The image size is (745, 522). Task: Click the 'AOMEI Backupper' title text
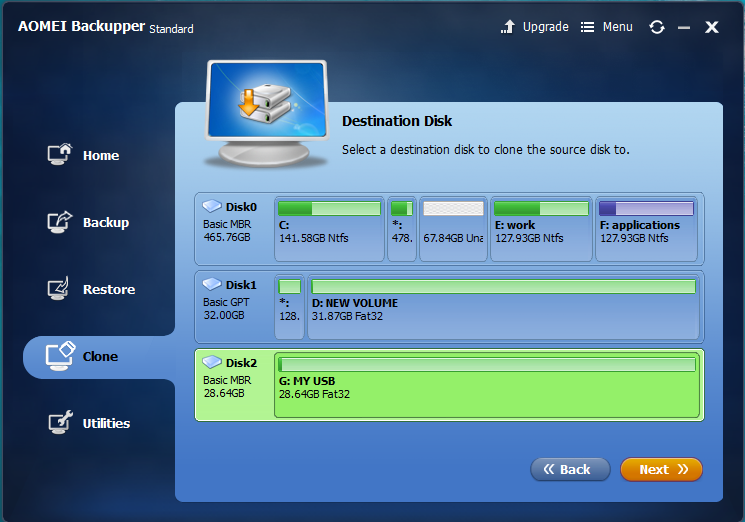(x=81, y=26)
